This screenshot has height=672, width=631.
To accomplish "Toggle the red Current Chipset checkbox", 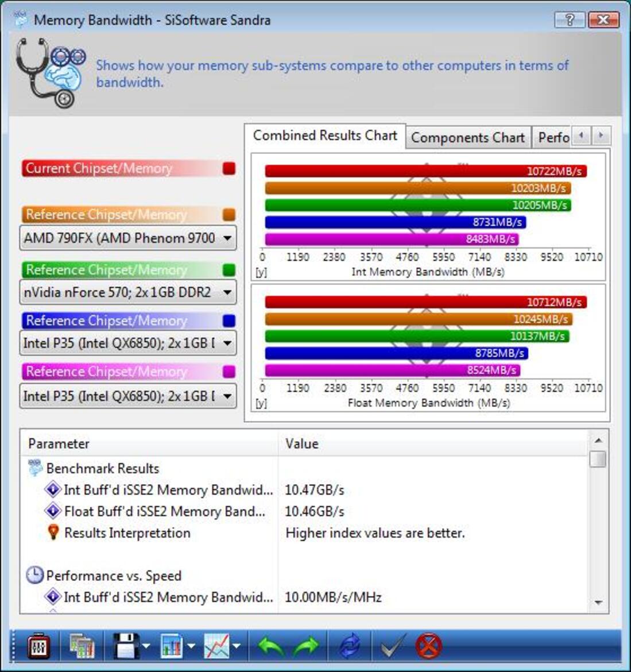I will (x=229, y=168).
